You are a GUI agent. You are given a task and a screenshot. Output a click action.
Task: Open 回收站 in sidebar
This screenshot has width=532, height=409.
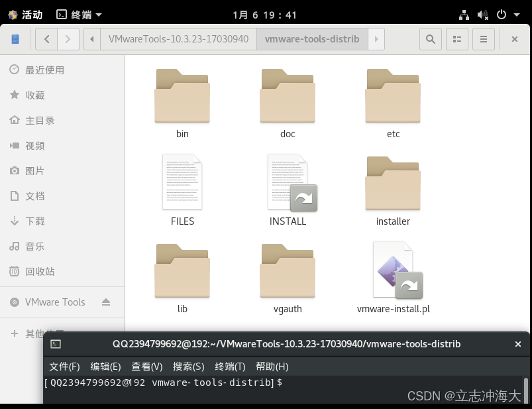62,272
